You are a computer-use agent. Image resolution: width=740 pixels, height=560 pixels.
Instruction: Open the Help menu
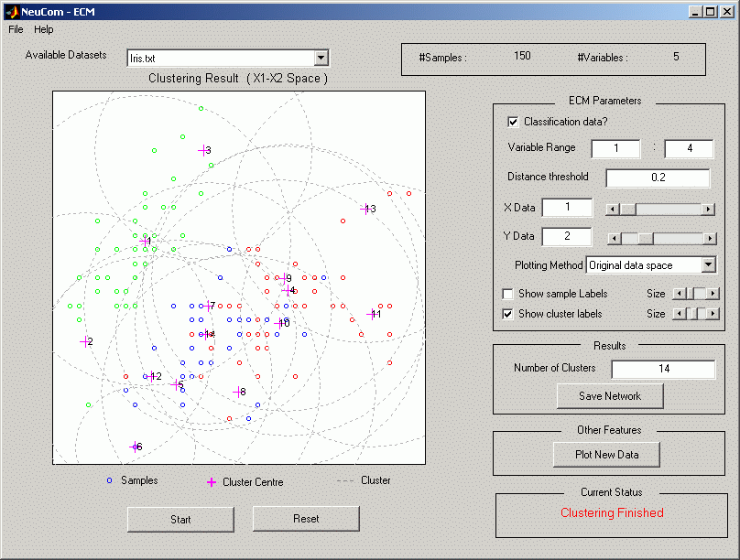(x=43, y=29)
